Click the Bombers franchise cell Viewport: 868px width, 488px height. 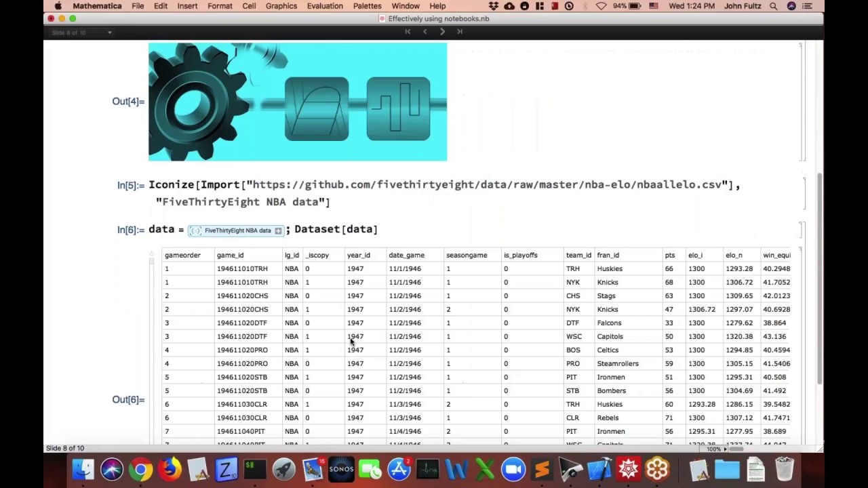(x=611, y=391)
